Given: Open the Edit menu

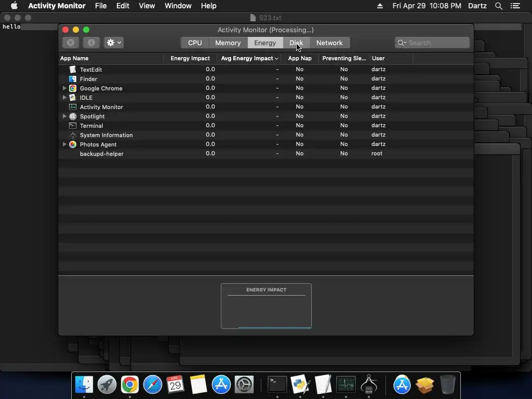Looking at the screenshot, I should (x=123, y=6).
